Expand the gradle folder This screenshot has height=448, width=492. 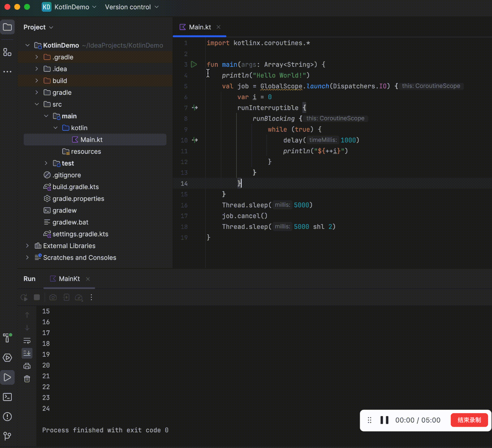[x=37, y=93]
